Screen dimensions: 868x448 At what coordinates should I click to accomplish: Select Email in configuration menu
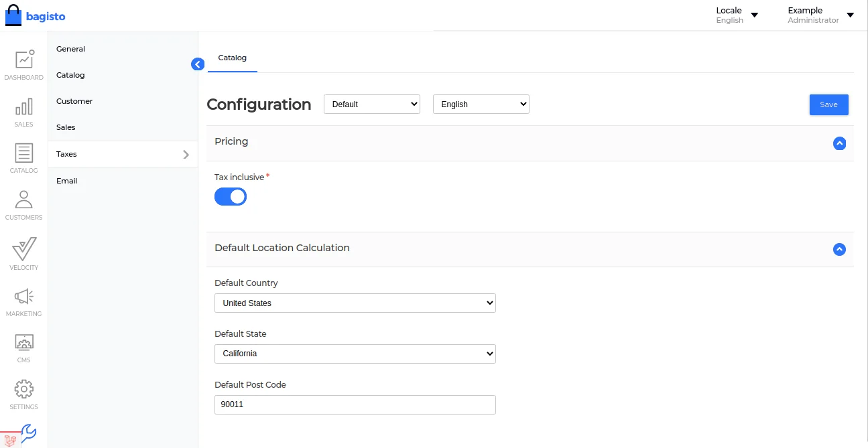67,181
